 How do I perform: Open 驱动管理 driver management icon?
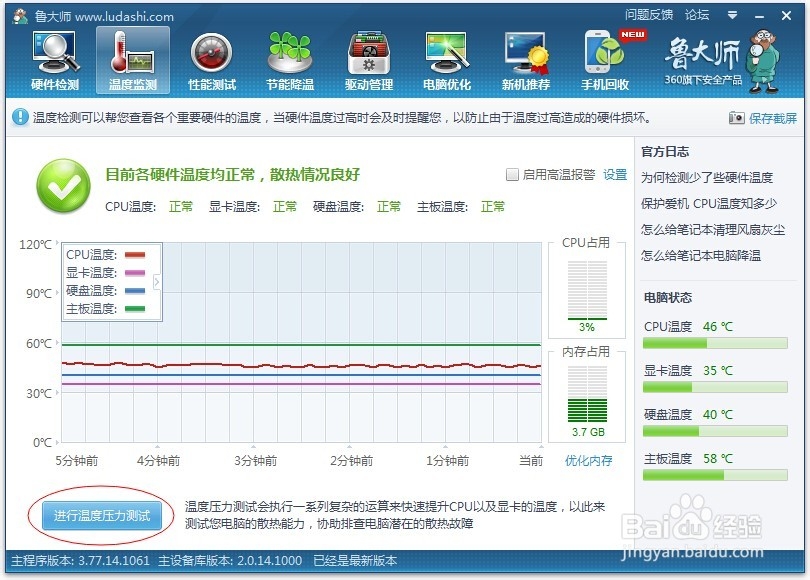click(x=369, y=61)
